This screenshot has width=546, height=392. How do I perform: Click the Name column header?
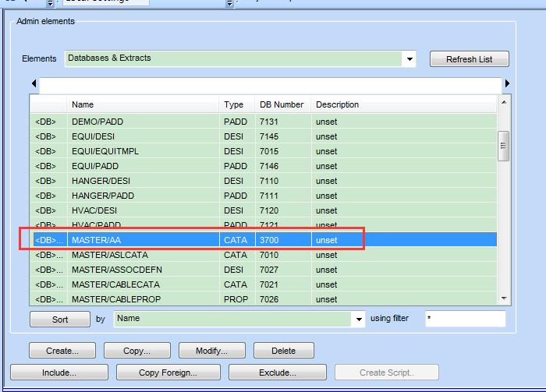coord(143,104)
